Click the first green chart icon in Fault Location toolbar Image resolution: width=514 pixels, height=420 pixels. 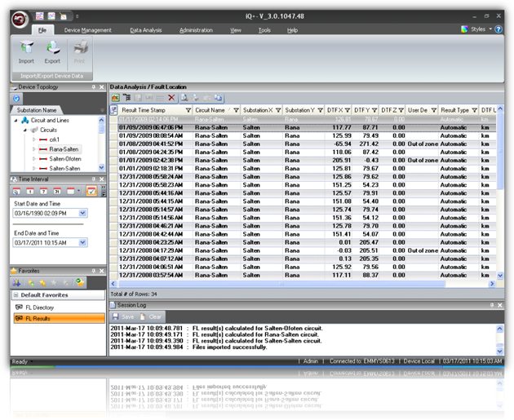115,98
